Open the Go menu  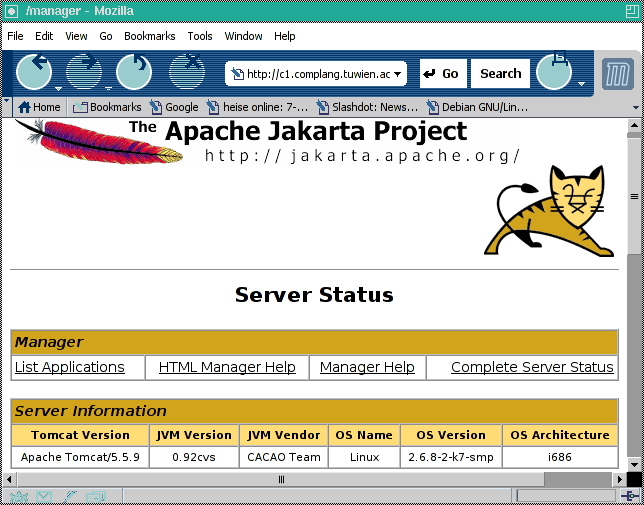click(106, 36)
